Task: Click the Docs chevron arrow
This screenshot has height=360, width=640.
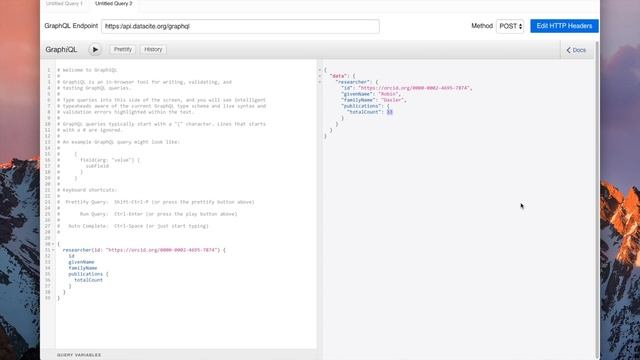Action: 568,50
